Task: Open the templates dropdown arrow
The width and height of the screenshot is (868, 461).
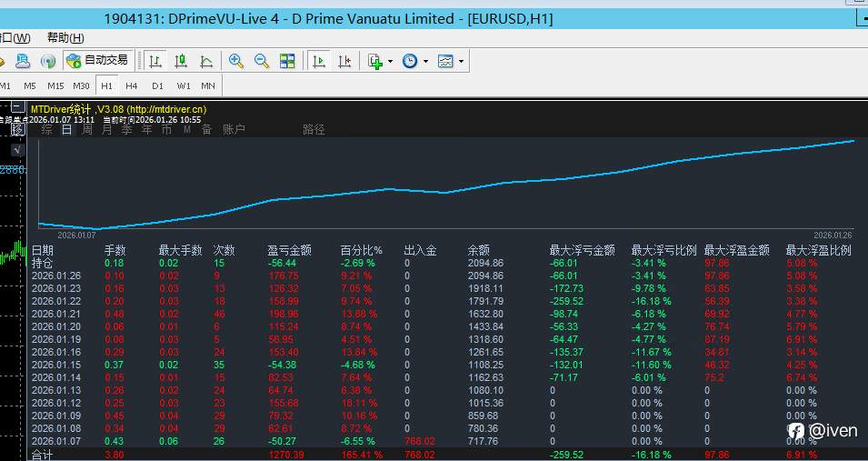Action: point(461,62)
